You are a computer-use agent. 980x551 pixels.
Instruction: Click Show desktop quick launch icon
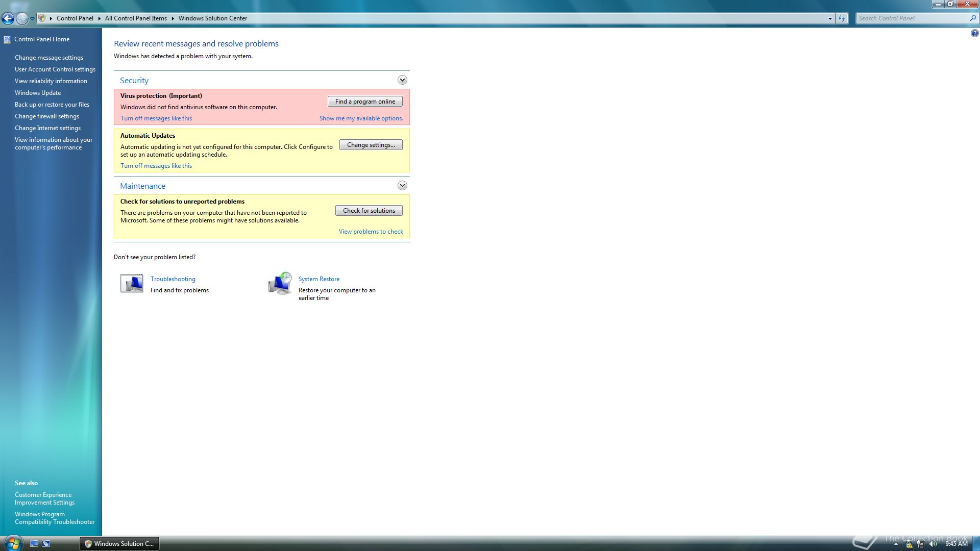tap(34, 544)
